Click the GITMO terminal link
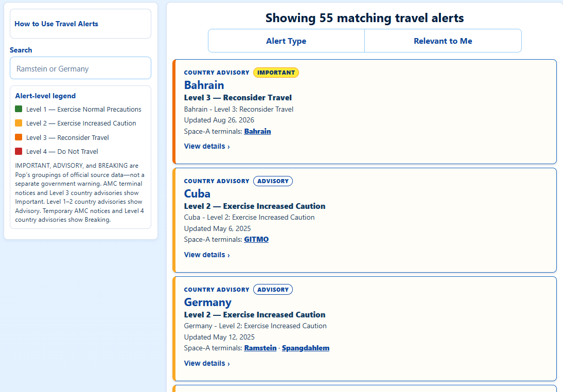Screen dimensions: 563x392 [x=256, y=239]
